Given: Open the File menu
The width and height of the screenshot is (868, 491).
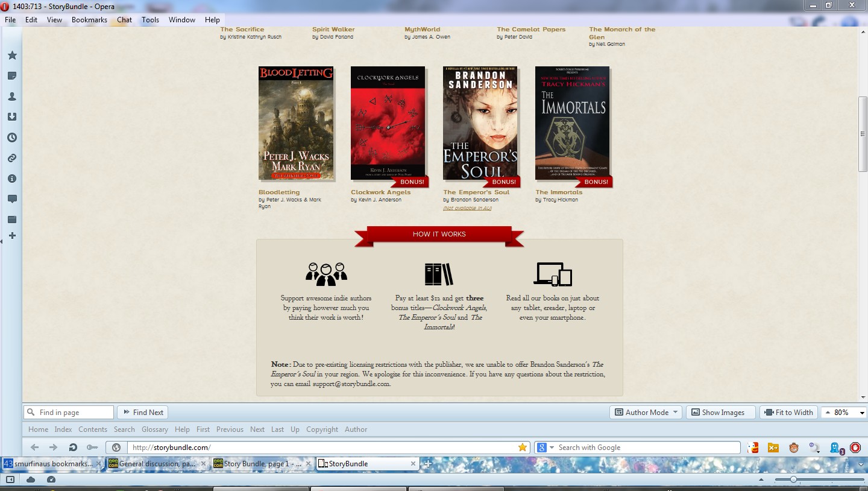Looking at the screenshot, I should click(x=10, y=20).
